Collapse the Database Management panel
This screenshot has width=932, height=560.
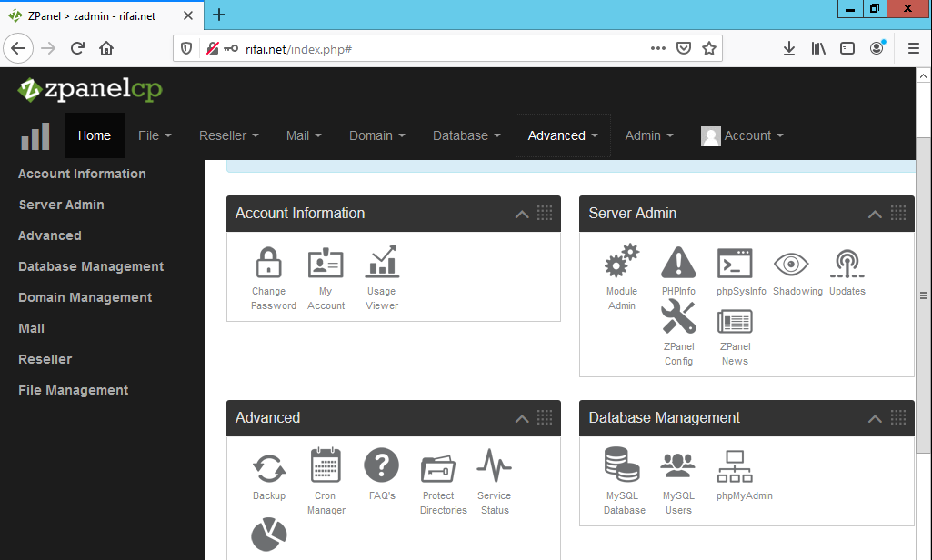coord(875,418)
